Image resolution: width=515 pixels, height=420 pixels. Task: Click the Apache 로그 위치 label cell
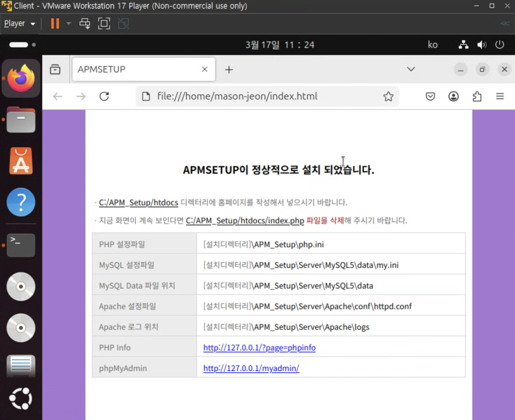pyautogui.click(x=144, y=326)
